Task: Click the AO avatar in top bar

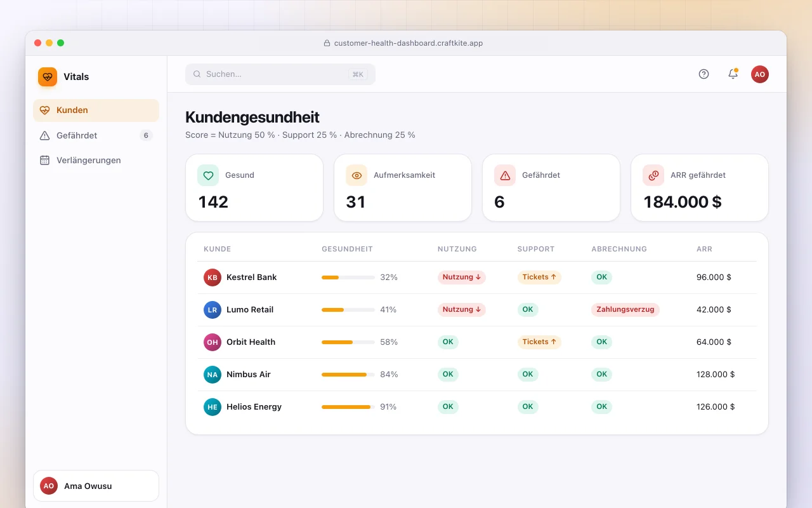Action: click(x=760, y=74)
